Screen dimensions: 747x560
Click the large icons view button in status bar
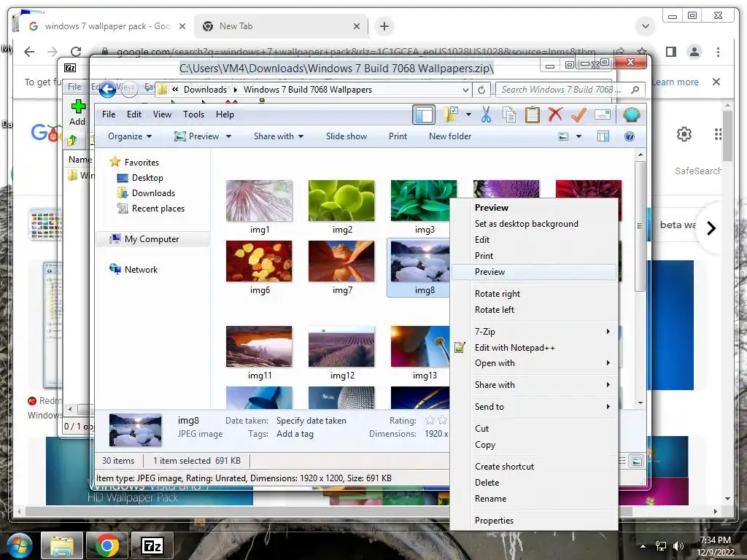click(636, 461)
